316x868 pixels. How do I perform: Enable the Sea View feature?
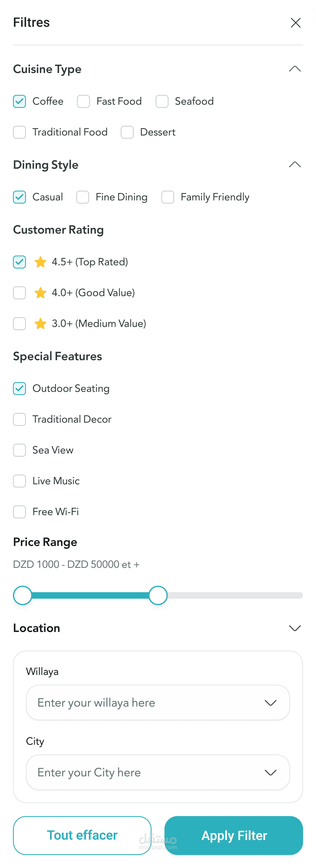(19, 450)
